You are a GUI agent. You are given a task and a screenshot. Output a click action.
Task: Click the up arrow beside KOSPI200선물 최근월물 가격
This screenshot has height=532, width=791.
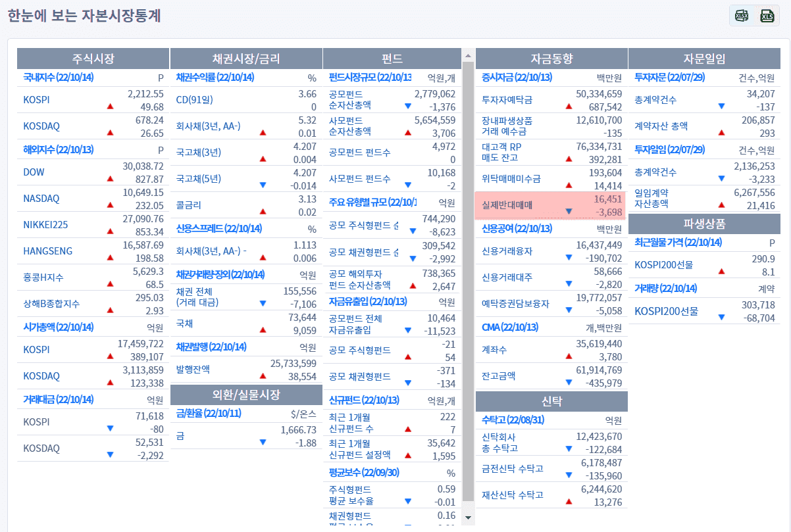coord(721,271)
